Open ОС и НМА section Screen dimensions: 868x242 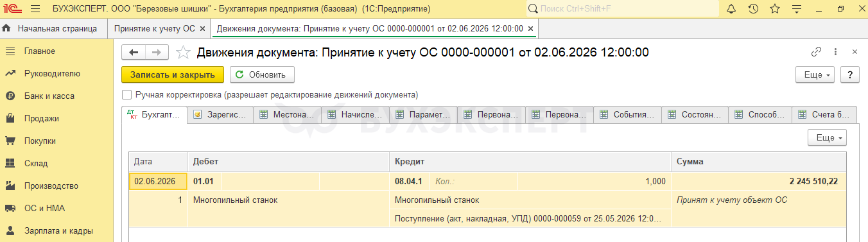pyautogui.click(x=44, y=208)
